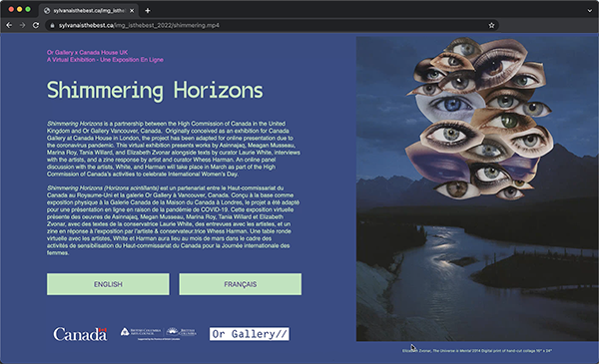Click the FRANÇAIS button
The width and height of the screenshot is (599, 364).
(x=241, y=284)
